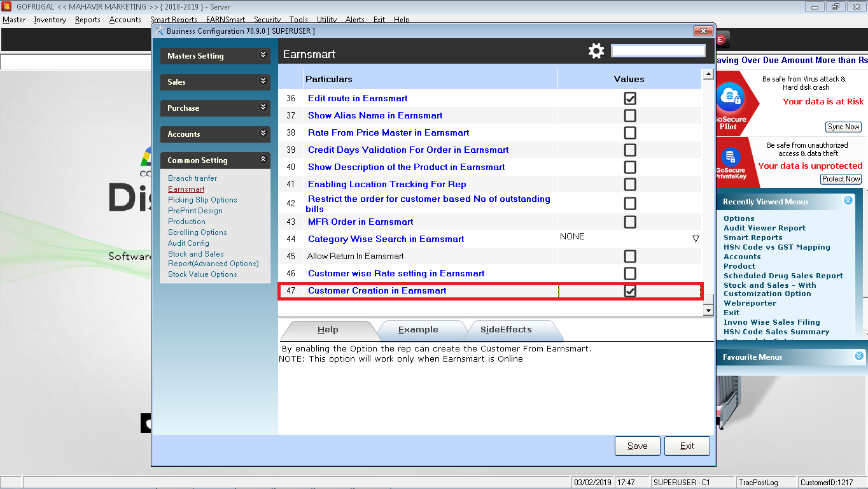Open Picking Slip Options

pos(202,200)
